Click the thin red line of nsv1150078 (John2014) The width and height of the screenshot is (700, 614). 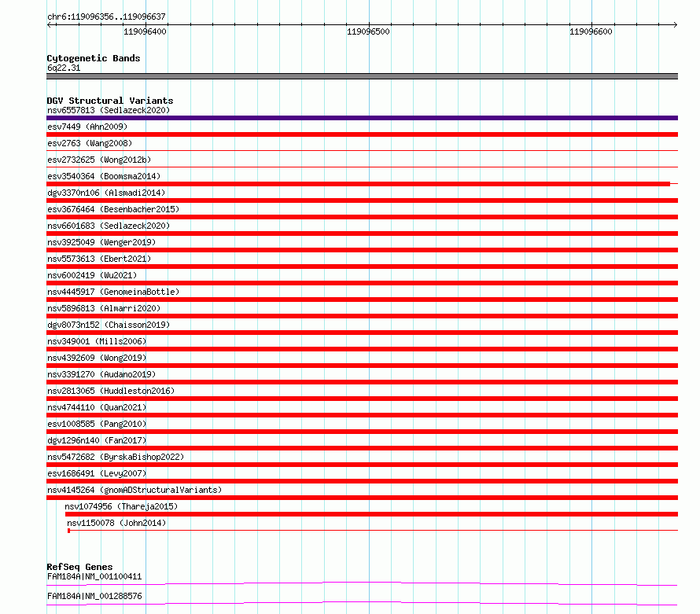click(373, 531)
